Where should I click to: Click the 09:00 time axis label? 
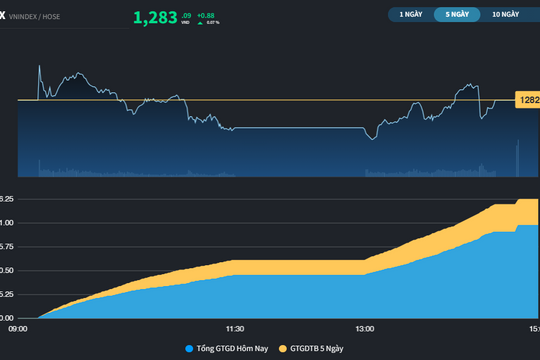[x=18, y=329]
